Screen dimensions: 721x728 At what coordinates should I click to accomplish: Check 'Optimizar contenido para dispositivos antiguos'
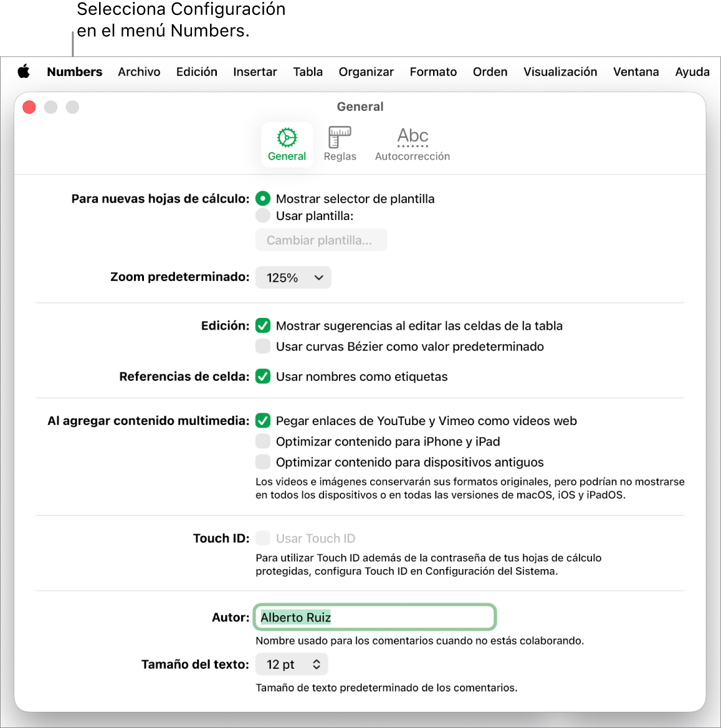(262, 462)
